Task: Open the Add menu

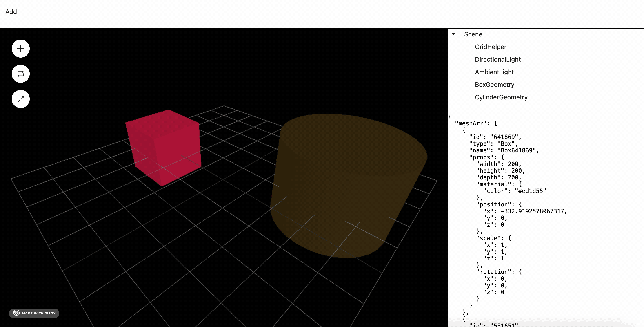Action: pyautogui.click(x=11, y=12)
